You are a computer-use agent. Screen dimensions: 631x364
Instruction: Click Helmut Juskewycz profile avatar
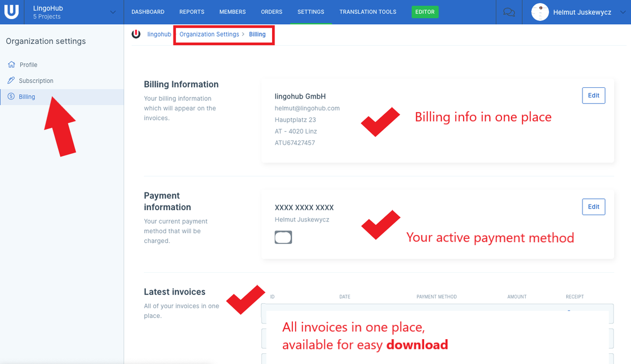tap(540, 12)
